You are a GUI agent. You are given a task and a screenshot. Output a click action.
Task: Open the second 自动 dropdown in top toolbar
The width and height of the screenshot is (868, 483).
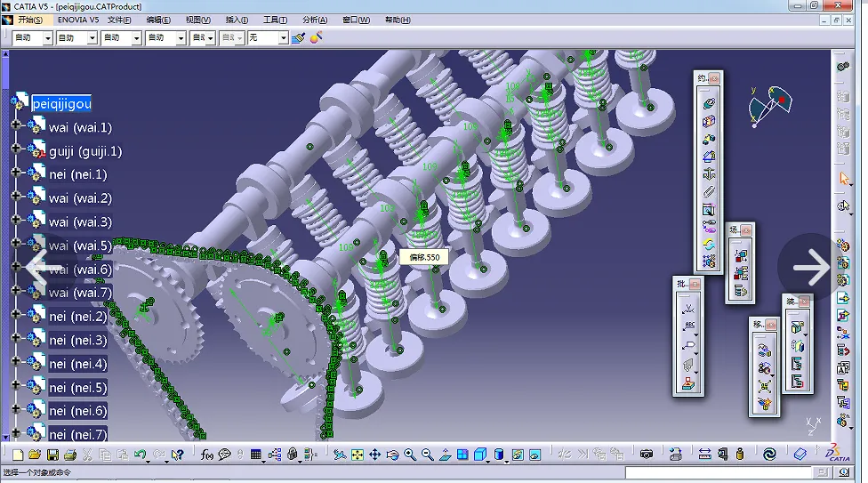(x=92, y=37)
